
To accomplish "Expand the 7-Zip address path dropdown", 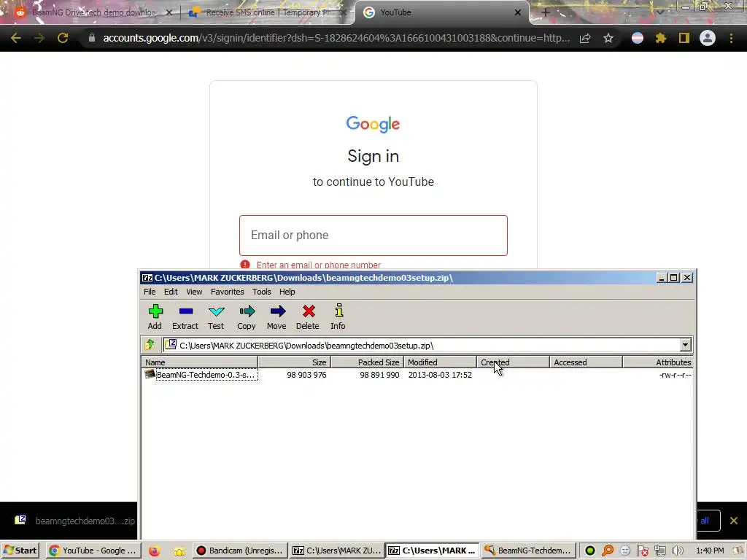I will coord(685,345).
